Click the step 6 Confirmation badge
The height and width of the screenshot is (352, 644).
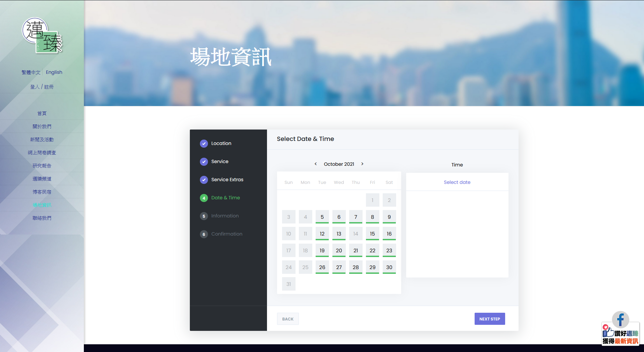[204, 234]
